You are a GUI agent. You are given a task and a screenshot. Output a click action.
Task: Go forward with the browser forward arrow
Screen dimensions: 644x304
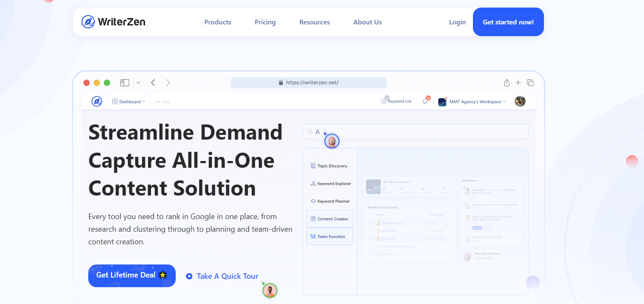pyautogui.click(x=168, y=83)
